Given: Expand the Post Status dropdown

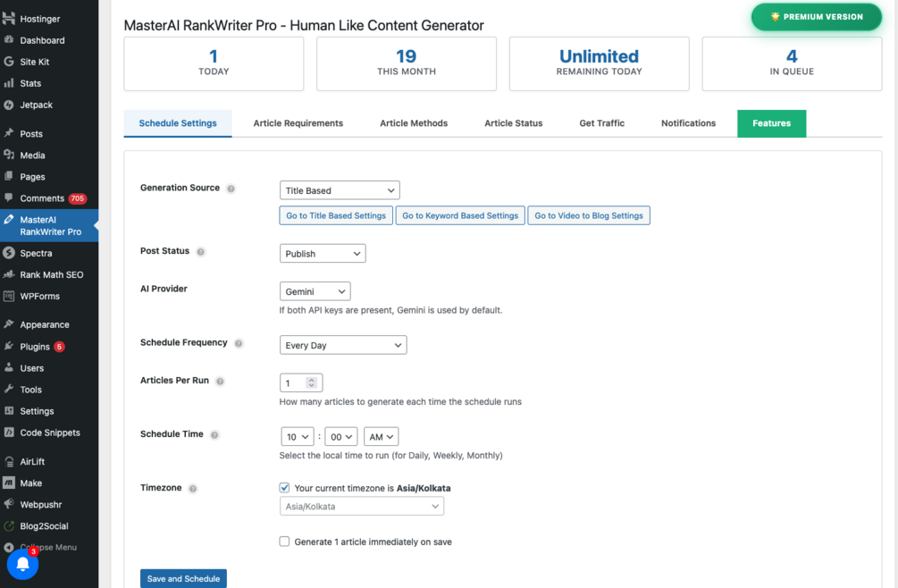Looking at the screenshot, I should (x=323, y=254).
